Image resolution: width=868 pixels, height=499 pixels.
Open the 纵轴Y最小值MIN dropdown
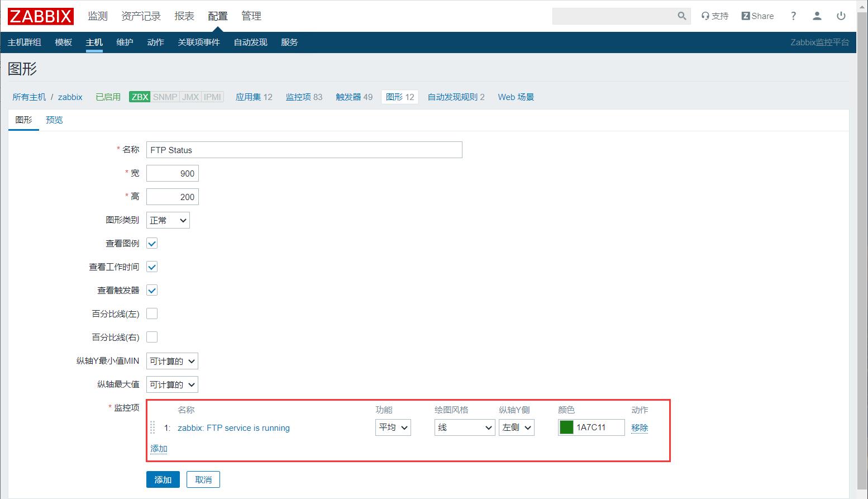[x=172, y=361]
